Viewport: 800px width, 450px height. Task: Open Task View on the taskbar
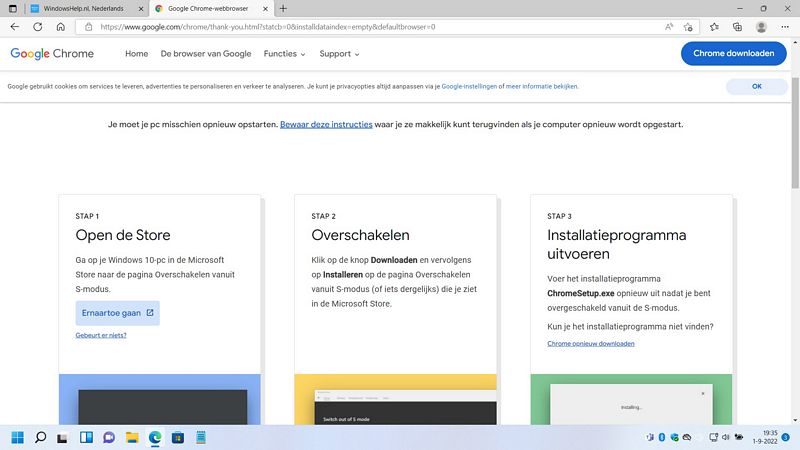coord(63,438)
